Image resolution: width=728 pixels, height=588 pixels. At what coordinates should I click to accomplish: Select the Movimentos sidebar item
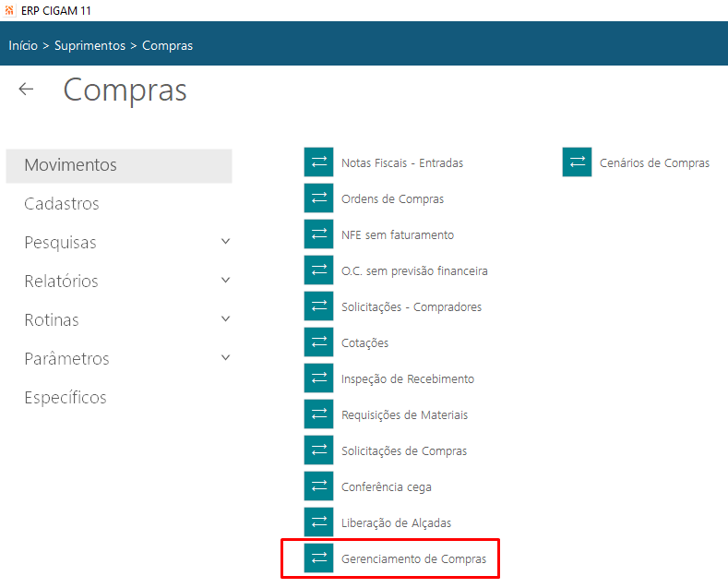119,166
